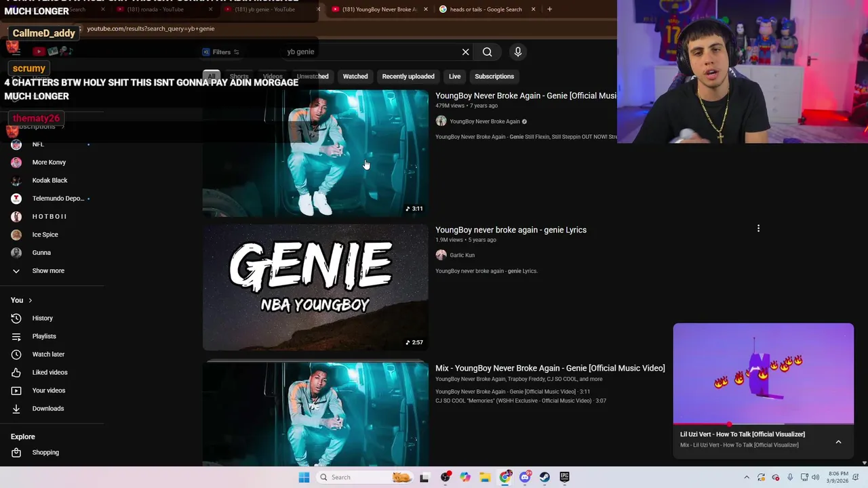
Task: Open the Genie Official Music Video thumbnail (3:11)
Action: coord(315,153)
